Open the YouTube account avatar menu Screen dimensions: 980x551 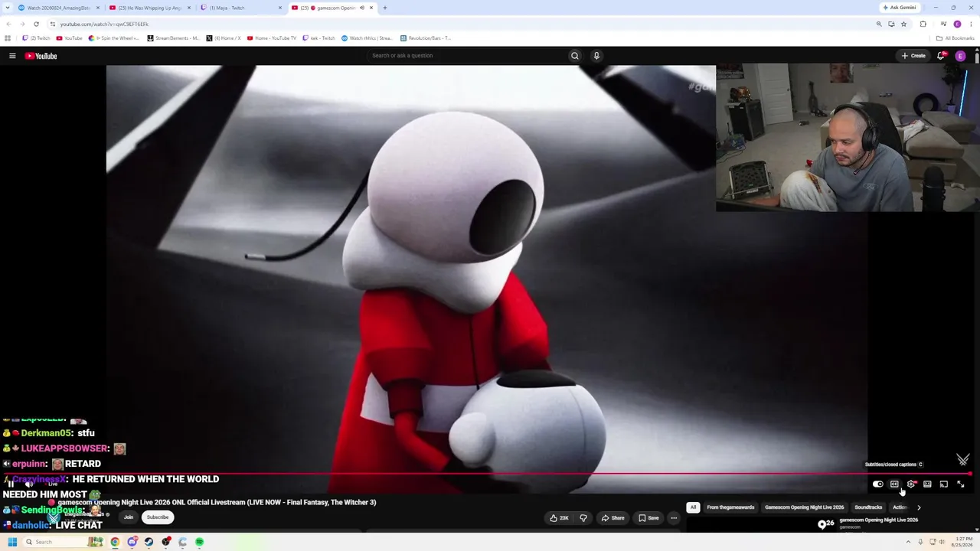pos(960,56)
